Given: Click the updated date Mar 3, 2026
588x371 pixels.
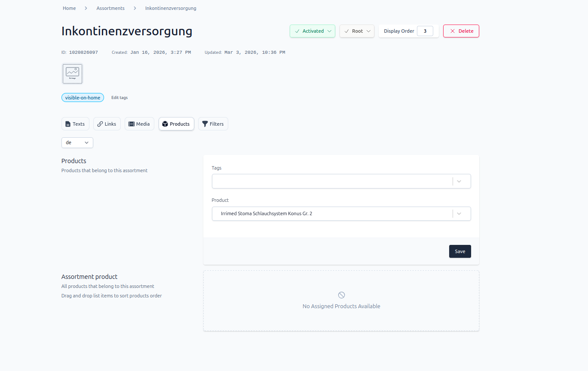Looking at the screenshot, I should (x=255, y=53).
